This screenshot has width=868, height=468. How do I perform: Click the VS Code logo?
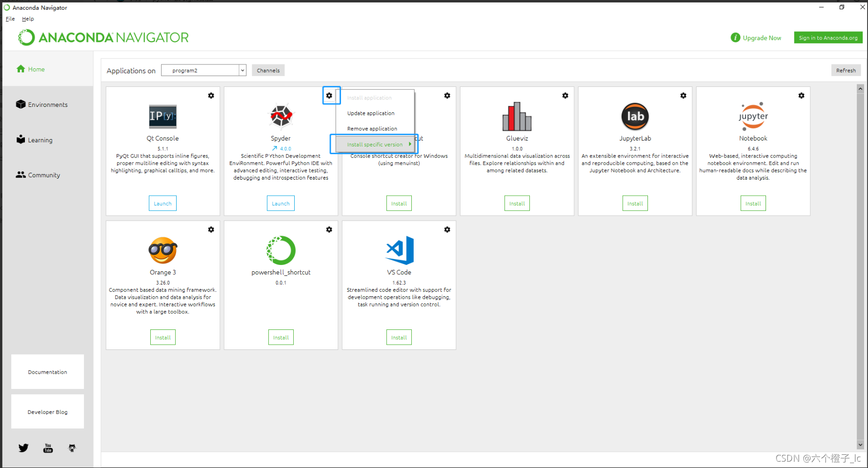[x=400, y=250]
